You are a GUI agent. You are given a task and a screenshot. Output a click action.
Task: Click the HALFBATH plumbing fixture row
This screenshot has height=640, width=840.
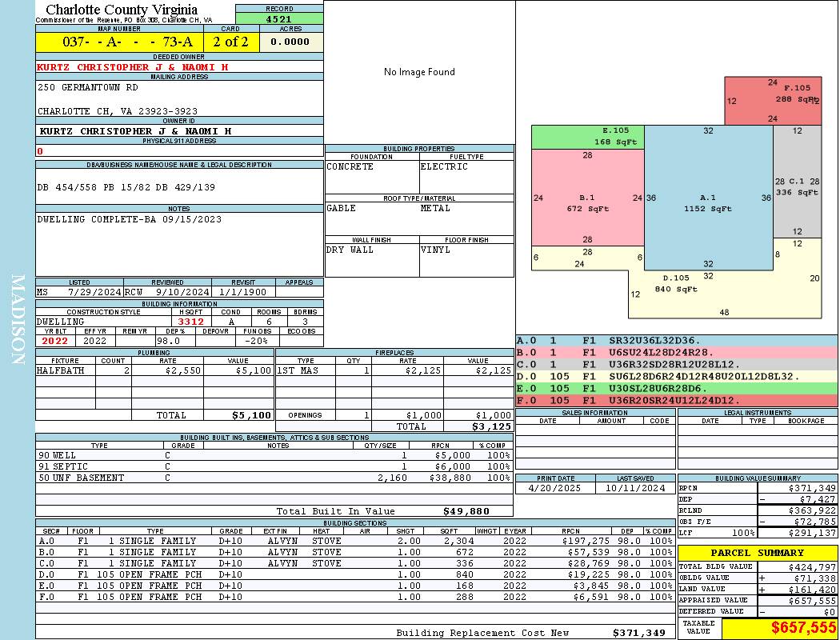154,370
